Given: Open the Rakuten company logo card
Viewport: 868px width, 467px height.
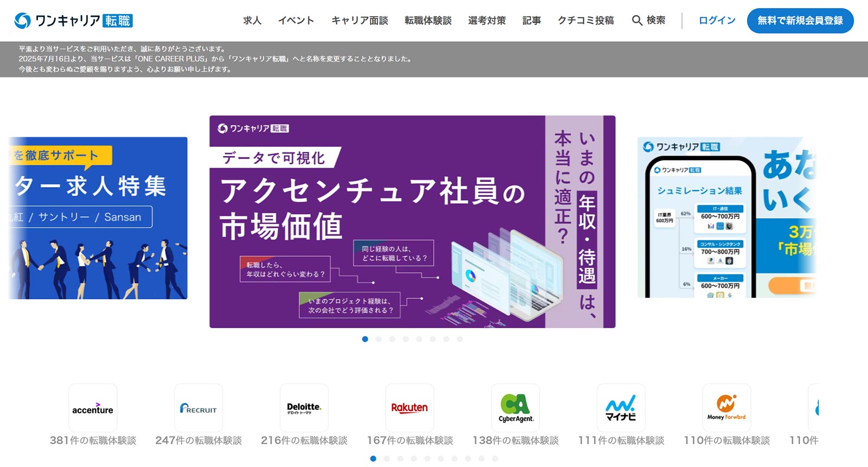Looking at the screenshot, I should 410,408.
